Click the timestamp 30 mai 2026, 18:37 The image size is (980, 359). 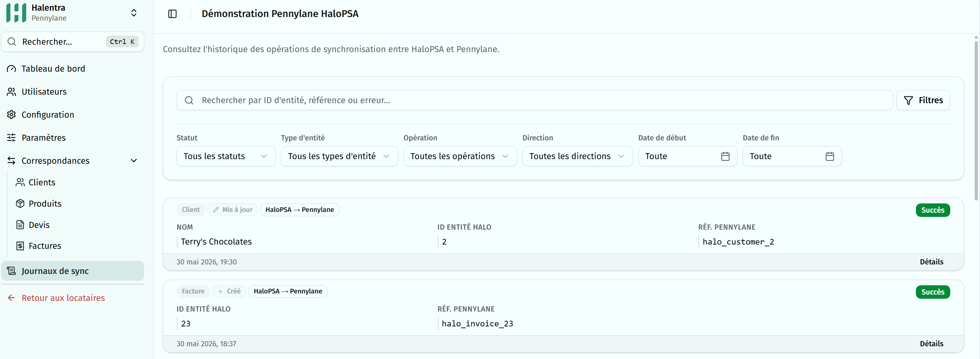(x=206, y=344)
